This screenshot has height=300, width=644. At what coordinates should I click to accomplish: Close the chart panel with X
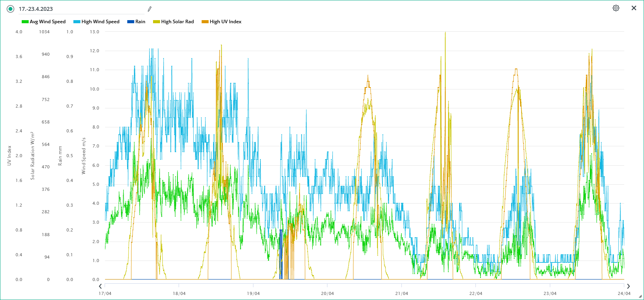634,8
